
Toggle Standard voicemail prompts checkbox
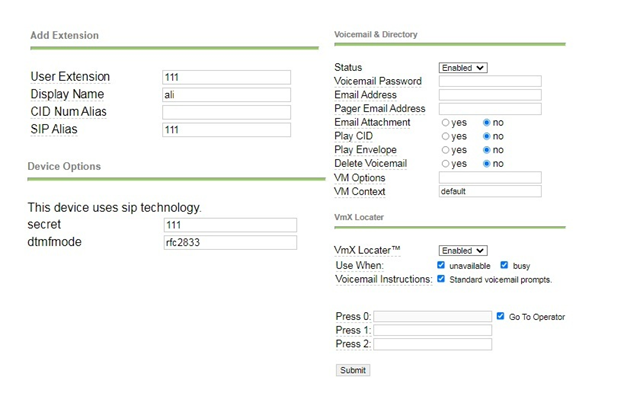coord(441,279)
